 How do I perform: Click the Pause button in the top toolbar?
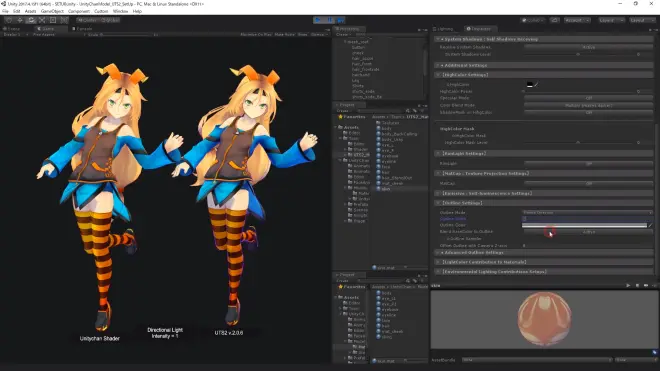click(330, 20)
